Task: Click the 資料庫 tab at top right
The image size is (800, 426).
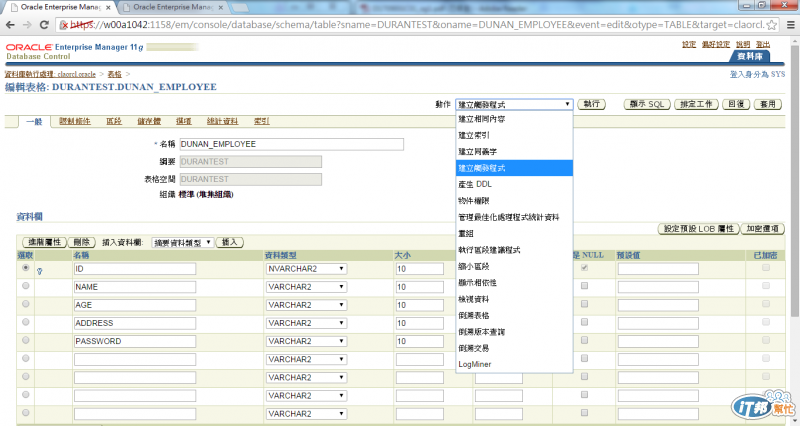Action: [x=750, y=56]
